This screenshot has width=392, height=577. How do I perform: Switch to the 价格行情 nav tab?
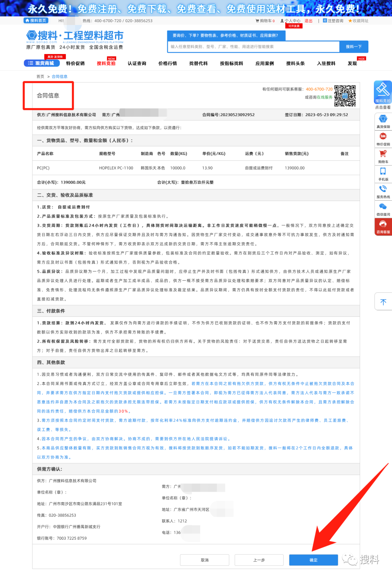pyautogui.click(x=168, y=64)
